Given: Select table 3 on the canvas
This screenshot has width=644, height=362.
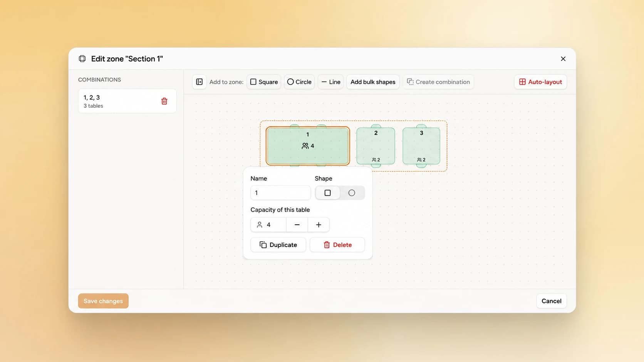Looking at the screenshot, I should [x=421, y=146].
